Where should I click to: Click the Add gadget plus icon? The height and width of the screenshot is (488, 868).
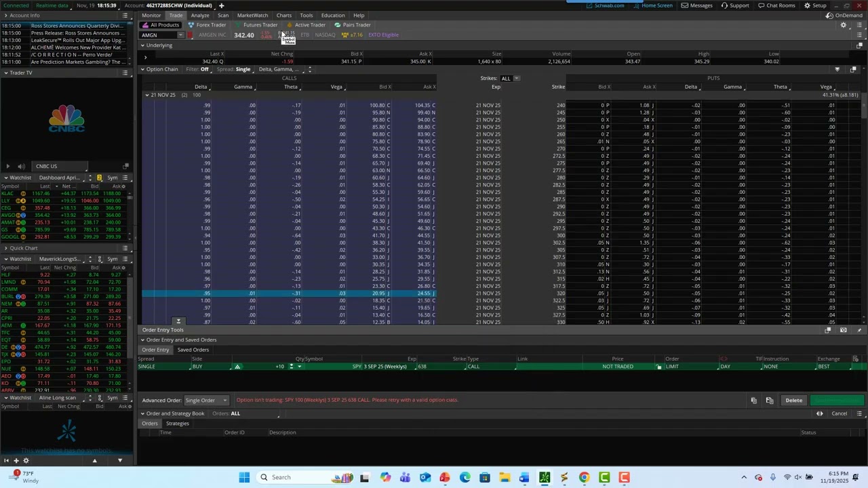pyautogui.click(x=16, y=461)
